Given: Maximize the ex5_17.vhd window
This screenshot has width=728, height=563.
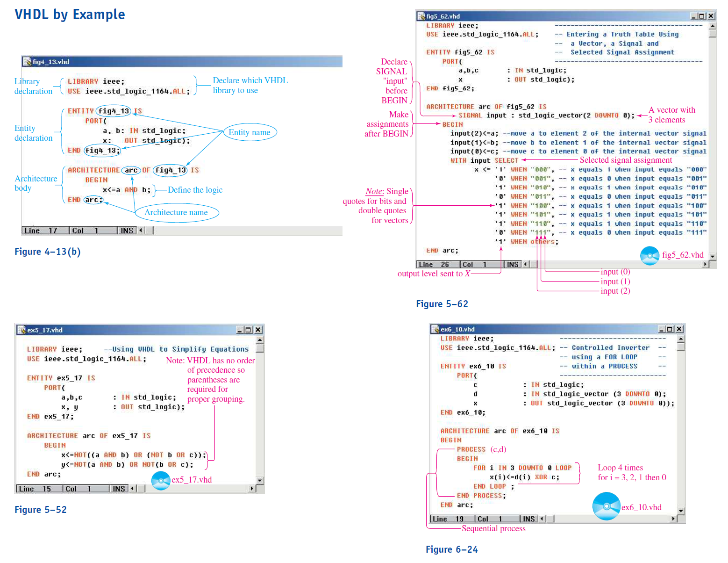Looking at the screenshot, I should (248, 330).
